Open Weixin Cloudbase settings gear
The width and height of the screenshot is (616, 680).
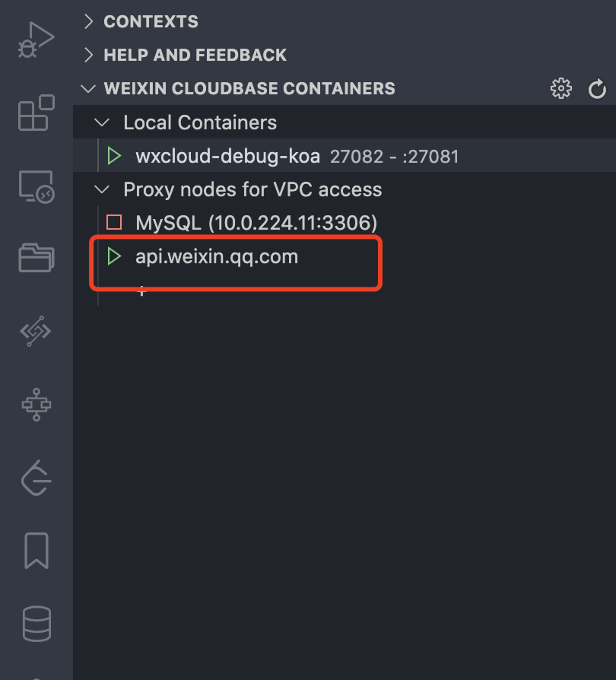point(561,89)
